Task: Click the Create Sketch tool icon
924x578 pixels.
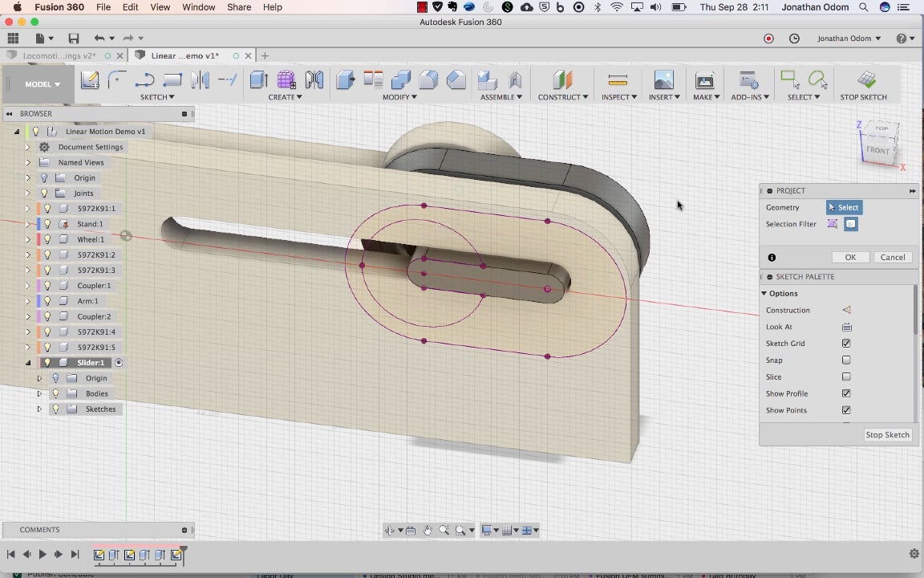Action: click(x=90, y=80)
